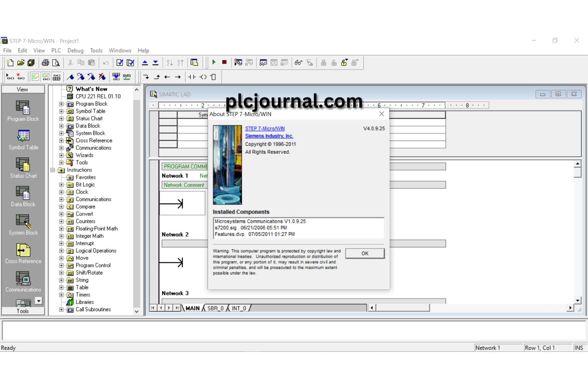The height and width of the screenshot is (387, 588).
Task: Open Cross Reference from the View navigation bar
Action: point(23,254)
